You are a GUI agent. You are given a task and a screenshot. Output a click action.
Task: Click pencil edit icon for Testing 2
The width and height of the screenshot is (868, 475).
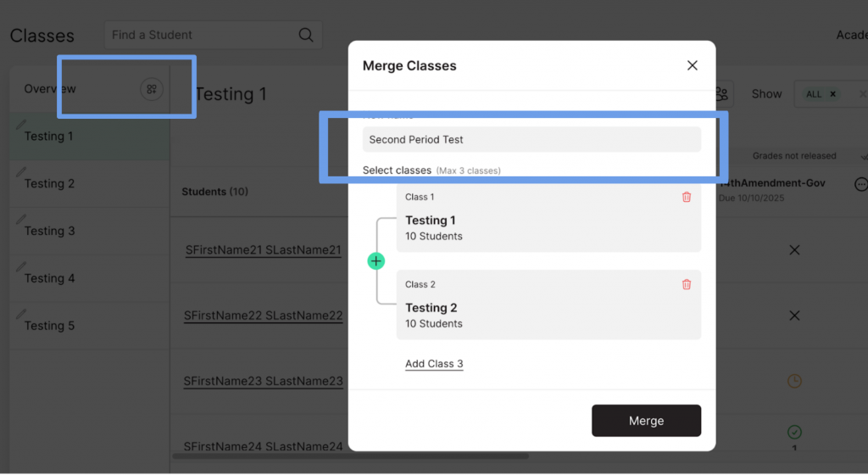pyautogui.click(x=21, y=172)
